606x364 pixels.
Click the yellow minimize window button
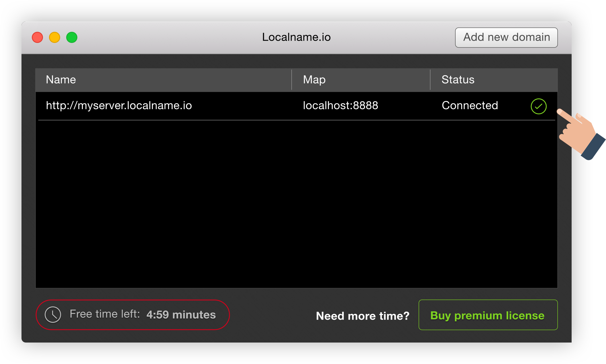click(x=54, y=37)
